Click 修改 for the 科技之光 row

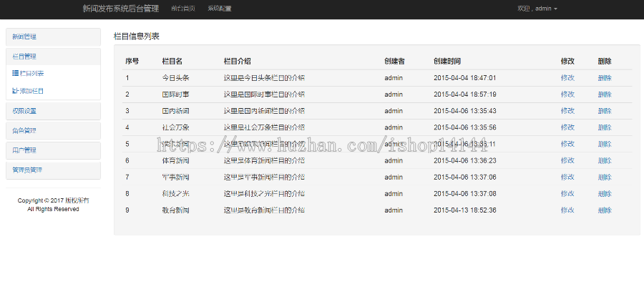tap(567, 193)
